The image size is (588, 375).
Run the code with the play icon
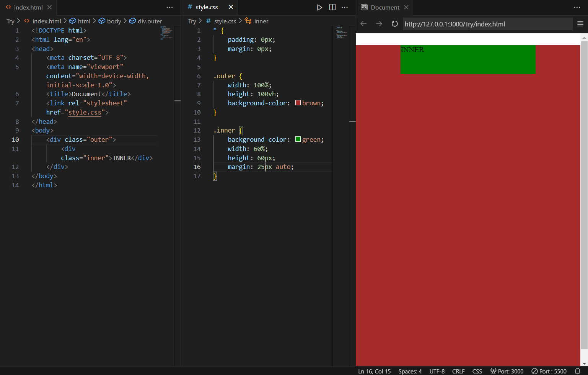(x=319, y=7)
